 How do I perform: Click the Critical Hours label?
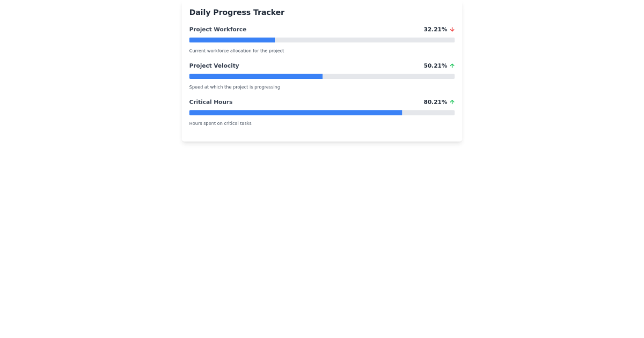211,102
